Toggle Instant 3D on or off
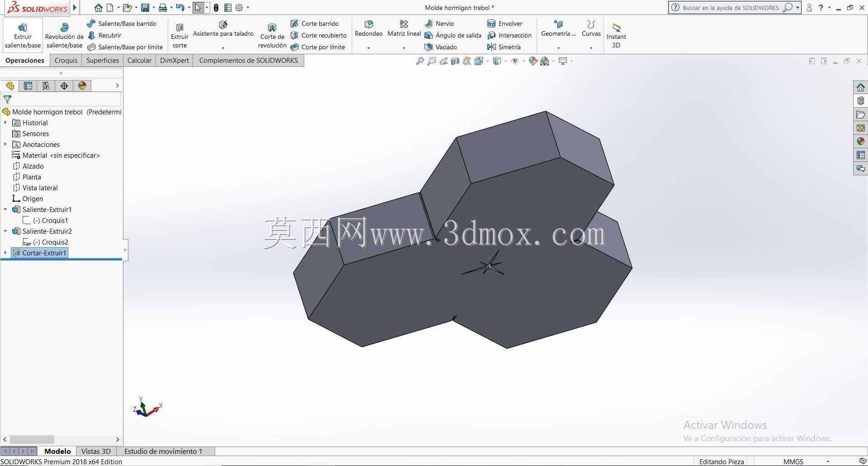Image resolution: width=868 pixels, height=466 pixels. click(x=616, y=35)
